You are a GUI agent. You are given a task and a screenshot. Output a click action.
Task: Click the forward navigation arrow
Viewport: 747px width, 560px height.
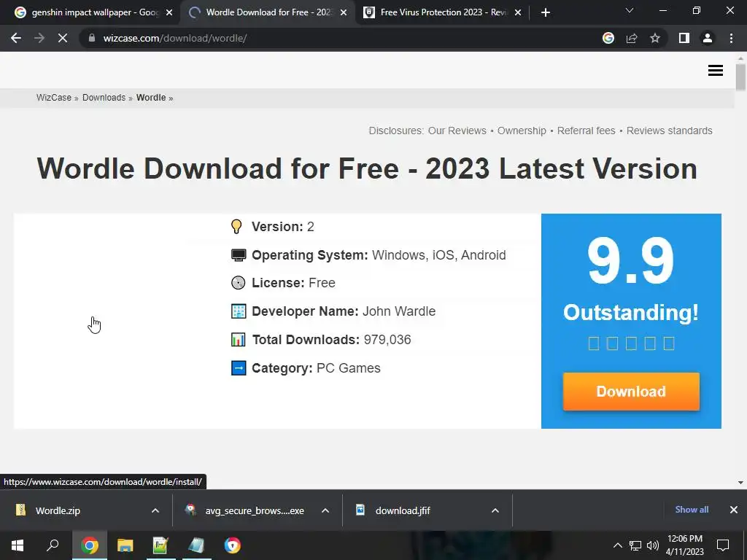point(39,38)
